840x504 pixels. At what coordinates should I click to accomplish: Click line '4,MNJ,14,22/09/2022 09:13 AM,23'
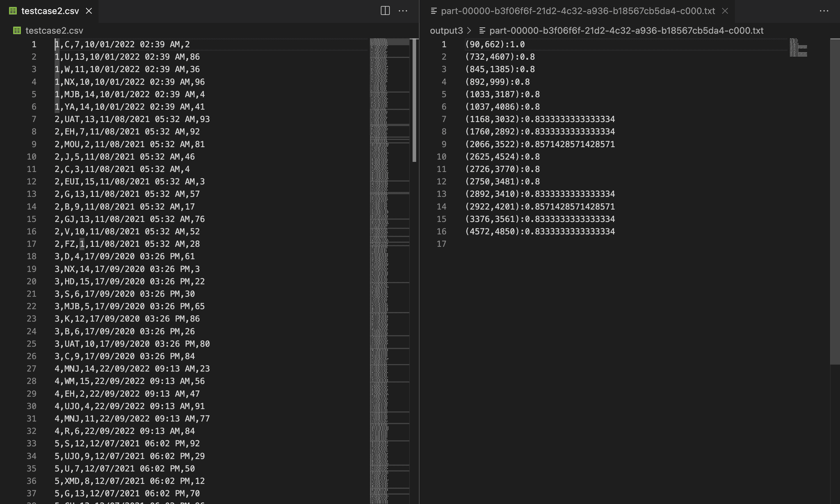(x=132, y=369)
